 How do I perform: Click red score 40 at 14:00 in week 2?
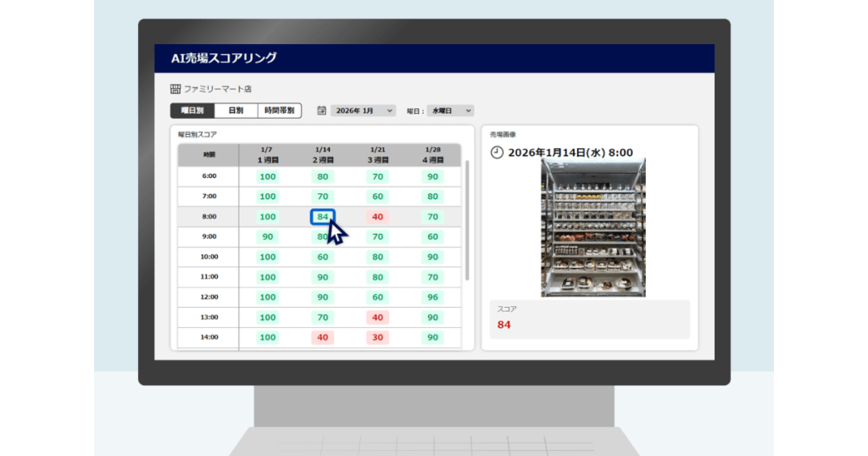coord(322,337)
